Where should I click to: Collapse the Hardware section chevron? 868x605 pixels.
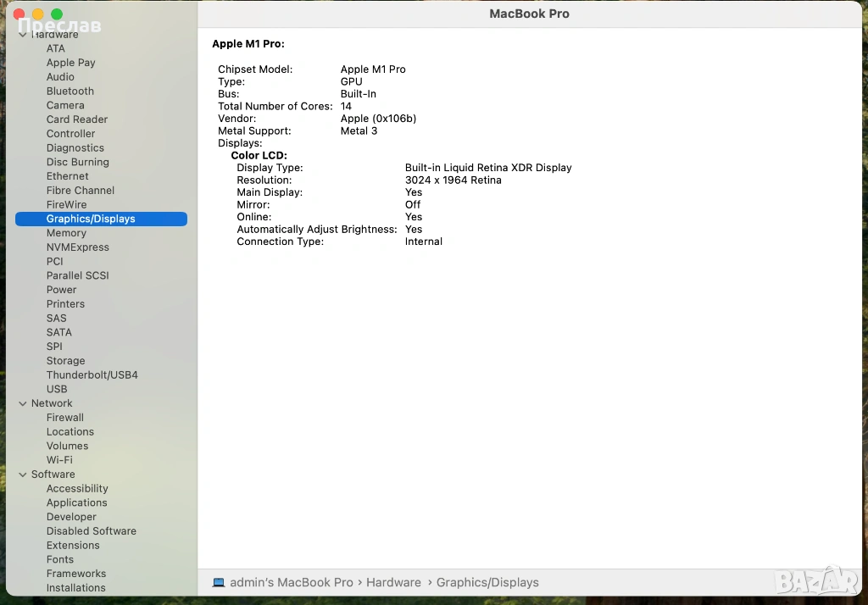click(x=23, y=35)
